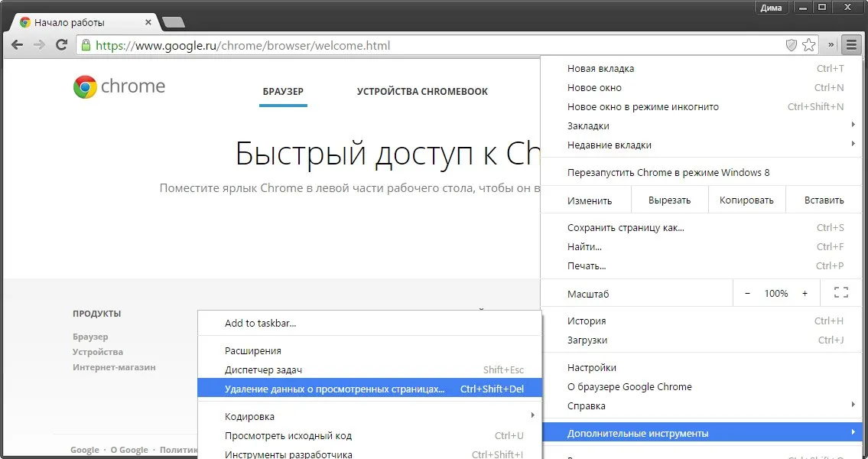Expand the Недавние вкладки submenu
The height and width of the screenshot is (459, 868).
point(701,145)
